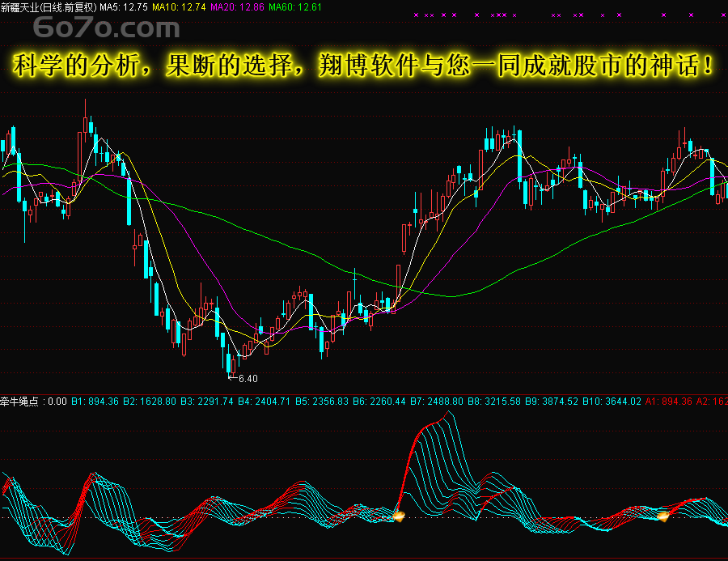
Task: Select the green MA60: 12.61 legend value
Action: tap(294, 7)
